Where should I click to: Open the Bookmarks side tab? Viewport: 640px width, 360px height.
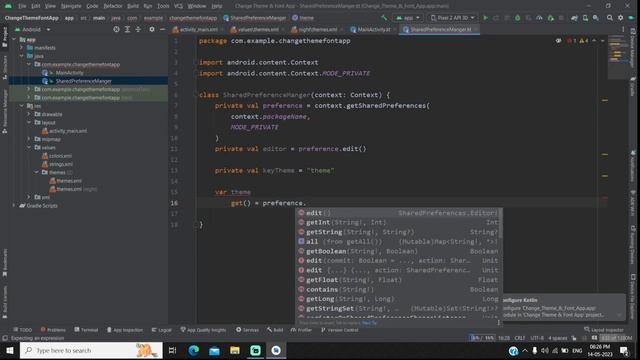pyautogui.click(x=4, y=263)
